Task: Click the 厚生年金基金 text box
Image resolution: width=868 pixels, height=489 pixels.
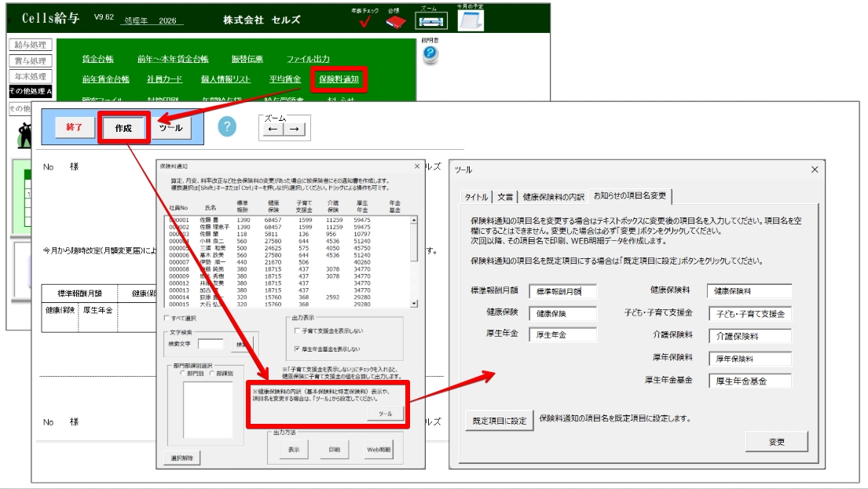Action: pos(750,381)
